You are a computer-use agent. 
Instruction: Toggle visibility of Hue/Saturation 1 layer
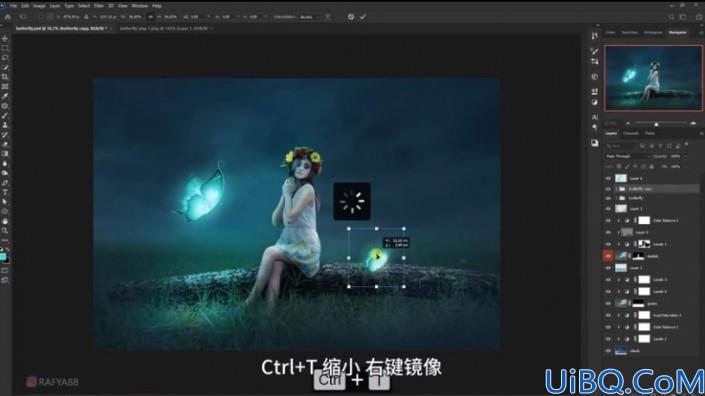coord(608,315)
